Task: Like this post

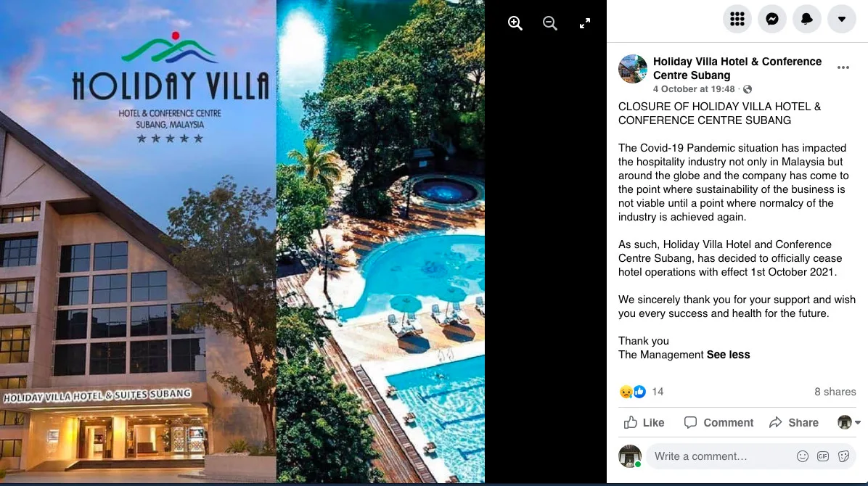Action: click(x=644, y=422)
